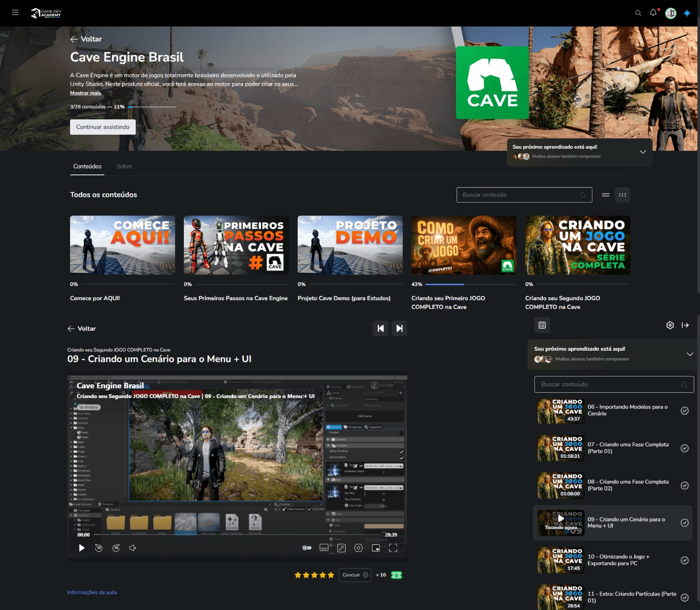
Task: Open the Projeto Demo thumbnail
Action: [x=350, y=245]
